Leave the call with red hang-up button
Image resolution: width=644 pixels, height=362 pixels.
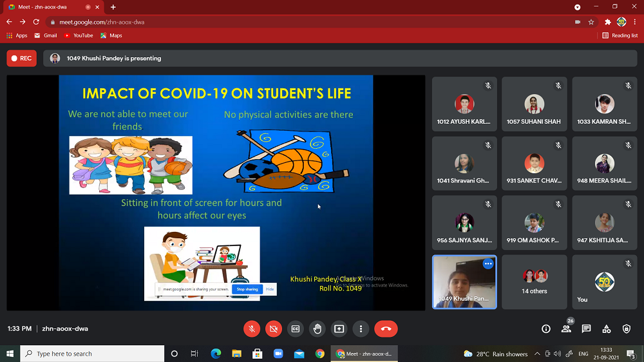click(x=386, y=329)
